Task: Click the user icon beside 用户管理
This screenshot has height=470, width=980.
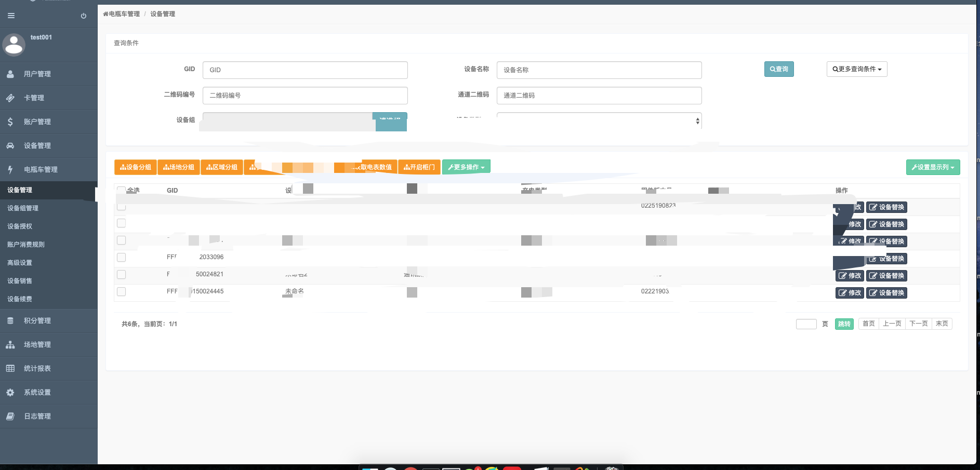Action: pyautogui.click(x=10, y=74)
